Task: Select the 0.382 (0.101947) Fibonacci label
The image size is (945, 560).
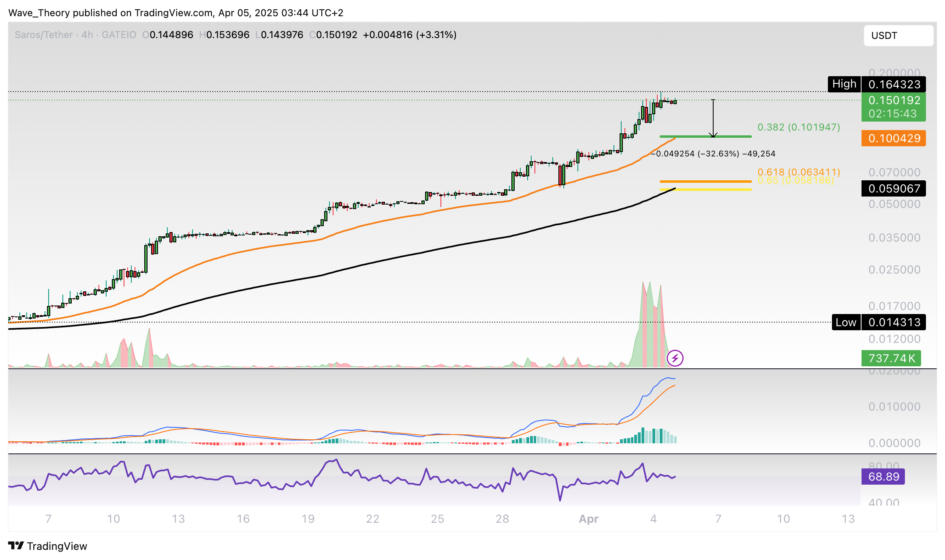Action: pos(798,127)
